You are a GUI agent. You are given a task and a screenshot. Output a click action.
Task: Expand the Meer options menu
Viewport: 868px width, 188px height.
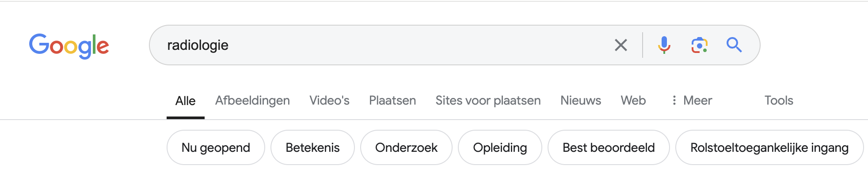point(692,101)
